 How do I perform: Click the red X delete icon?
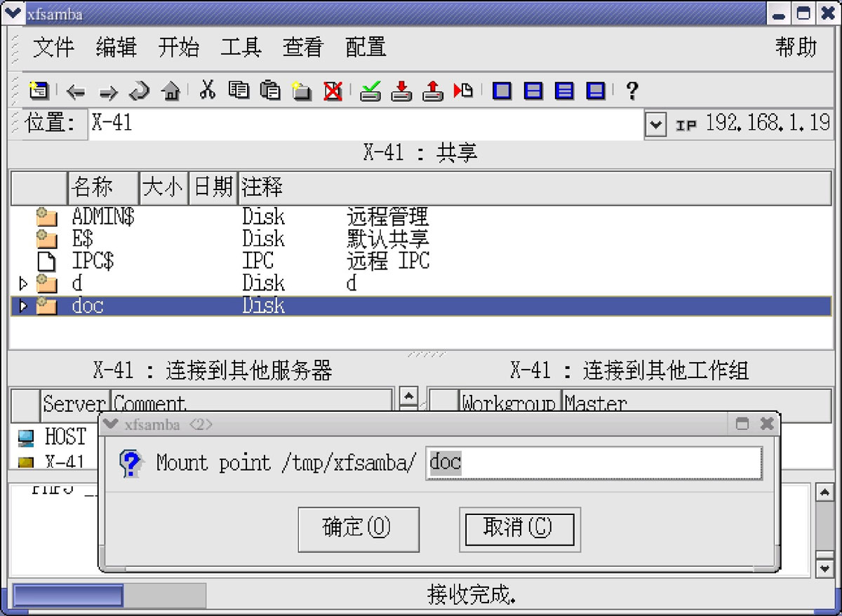pos(333,91)
